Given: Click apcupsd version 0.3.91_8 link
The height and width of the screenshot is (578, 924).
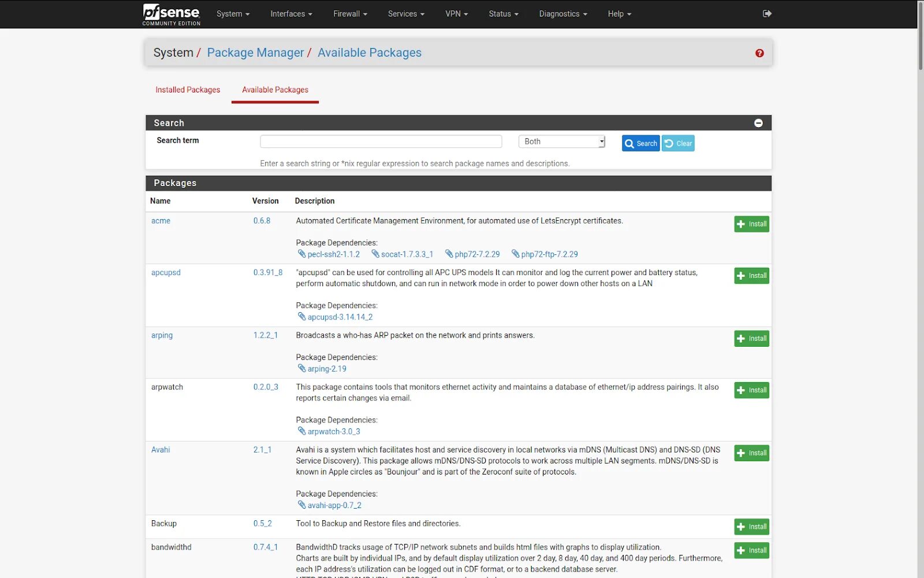Looking at the screenshot, I should [268, 272].
